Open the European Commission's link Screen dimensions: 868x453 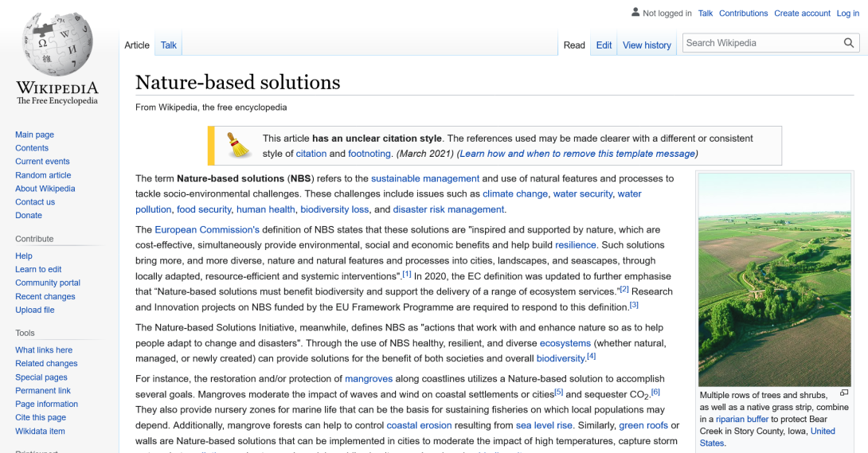tap(207, 229)
